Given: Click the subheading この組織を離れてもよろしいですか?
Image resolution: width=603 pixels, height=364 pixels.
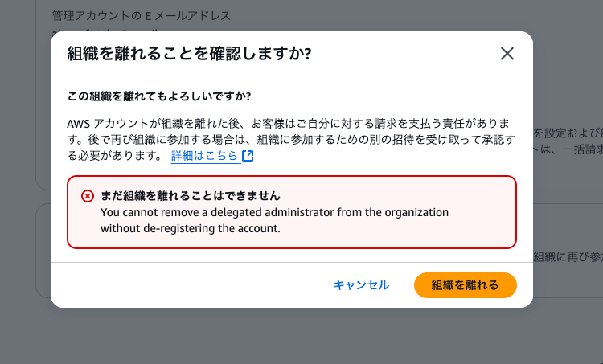Looking at the screenshot, I should click(x=159, y=96).
